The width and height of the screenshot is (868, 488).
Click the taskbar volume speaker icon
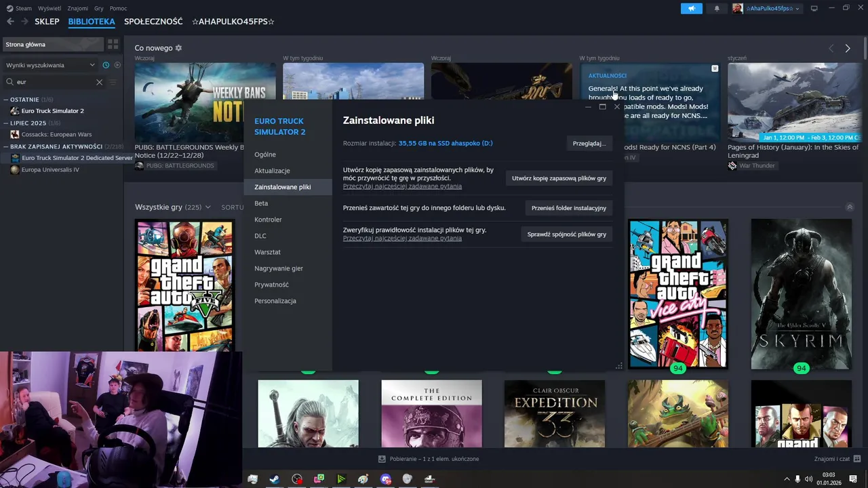point(808,479)
